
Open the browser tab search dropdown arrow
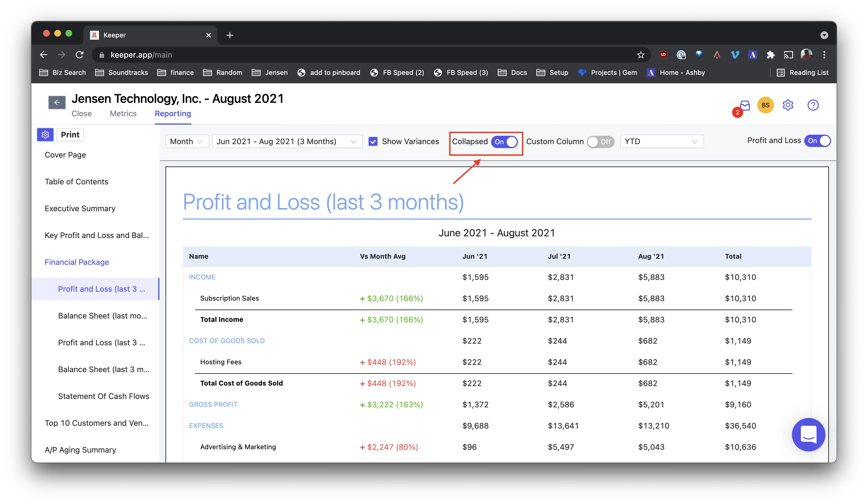(824, 35)
